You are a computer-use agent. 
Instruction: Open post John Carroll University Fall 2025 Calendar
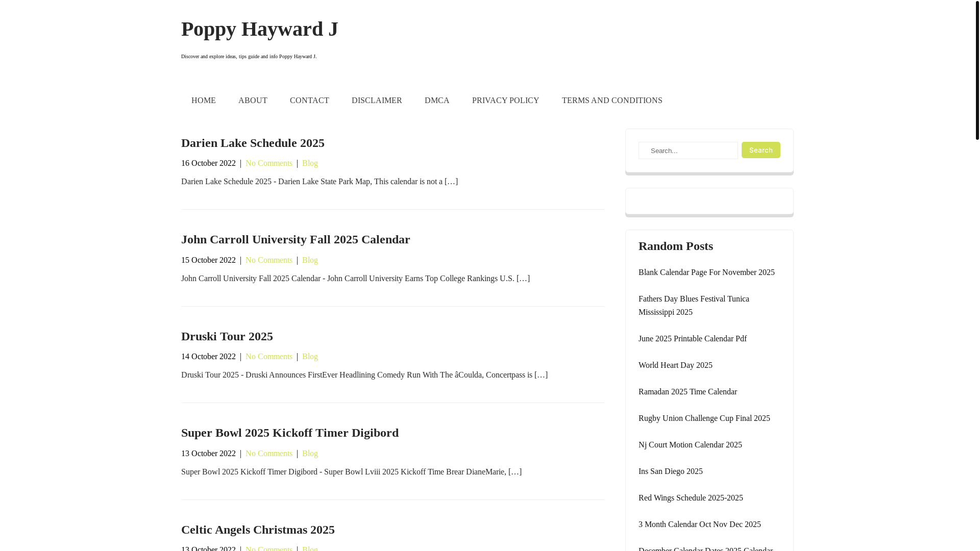tap(296, 239)
